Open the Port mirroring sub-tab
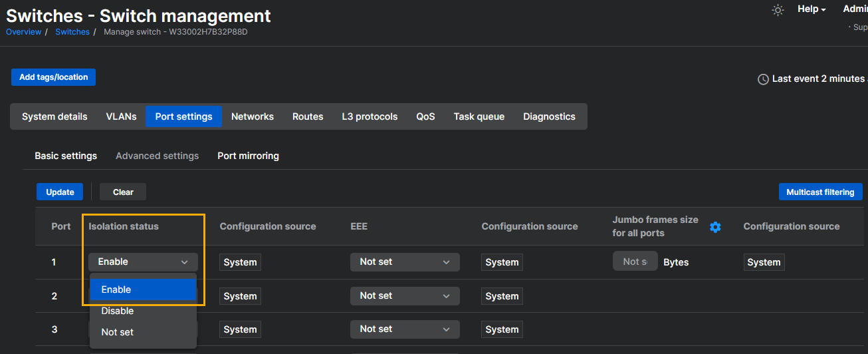 (248, 156)
